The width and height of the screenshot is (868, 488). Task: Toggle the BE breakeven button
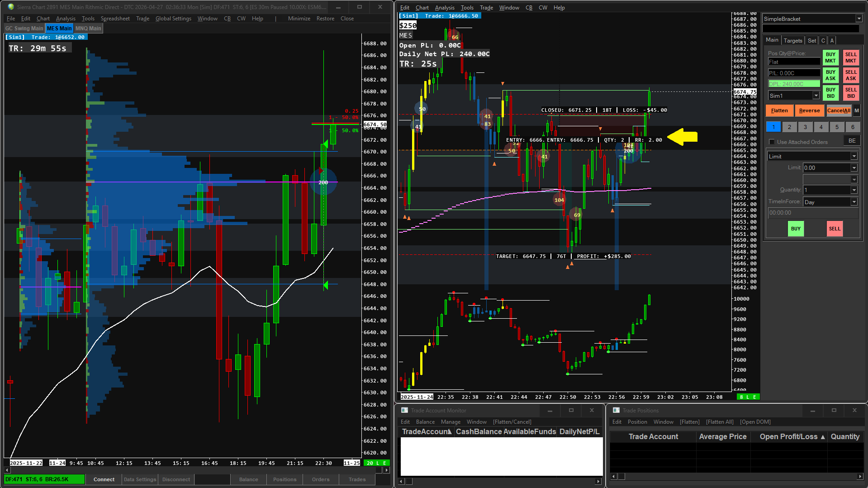852,141
